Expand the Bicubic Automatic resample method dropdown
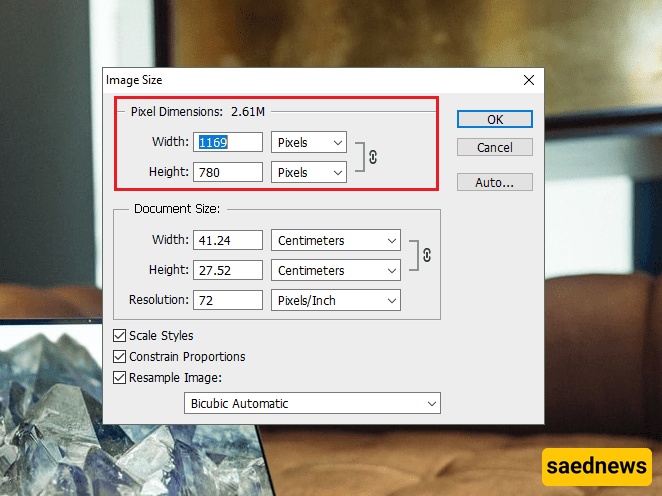This screenshot has height=496, width=662. [312, 404]
